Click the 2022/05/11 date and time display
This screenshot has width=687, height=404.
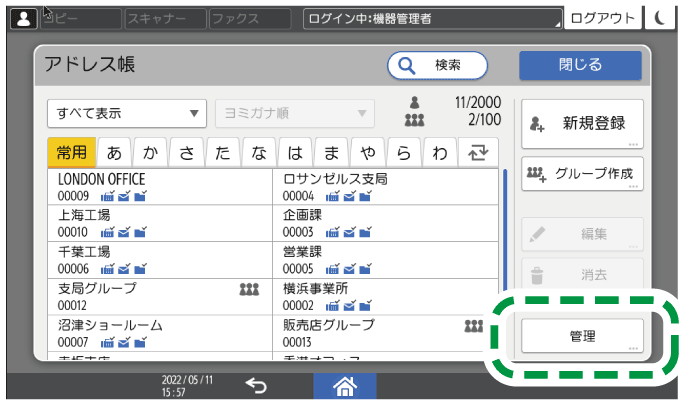click(187, 386)
